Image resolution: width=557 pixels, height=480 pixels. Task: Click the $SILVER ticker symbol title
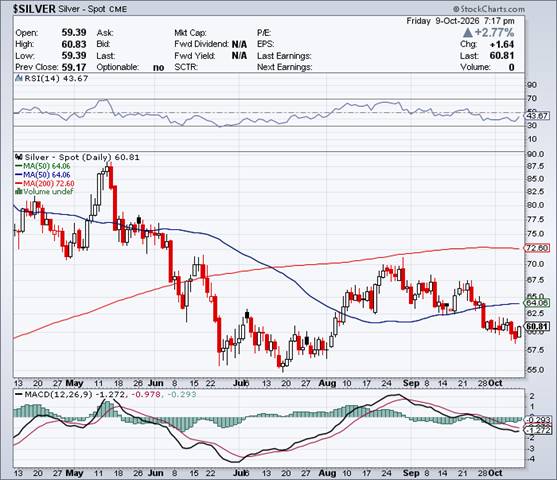[34, 9]
